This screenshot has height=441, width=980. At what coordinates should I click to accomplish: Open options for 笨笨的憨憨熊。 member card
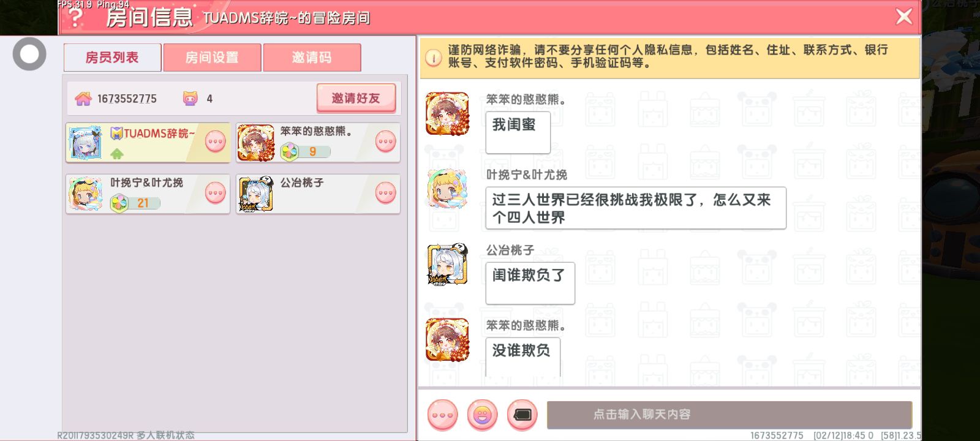[x=385, y=141]
